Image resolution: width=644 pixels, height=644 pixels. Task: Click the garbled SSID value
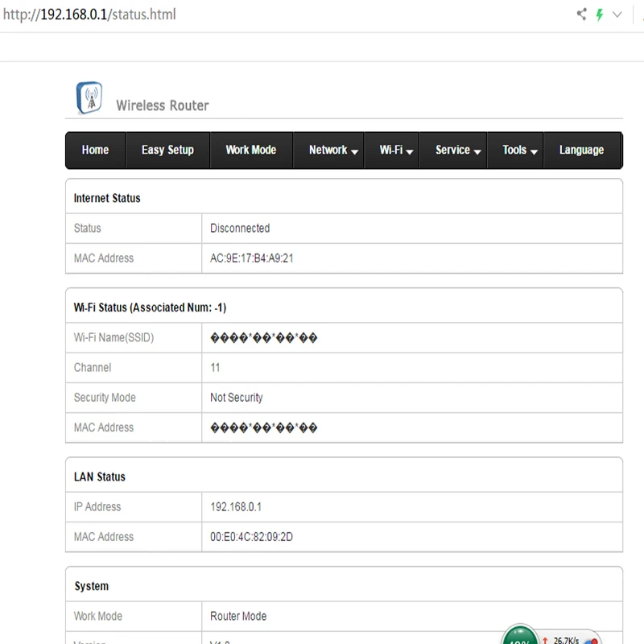click(x=264, y=337)
